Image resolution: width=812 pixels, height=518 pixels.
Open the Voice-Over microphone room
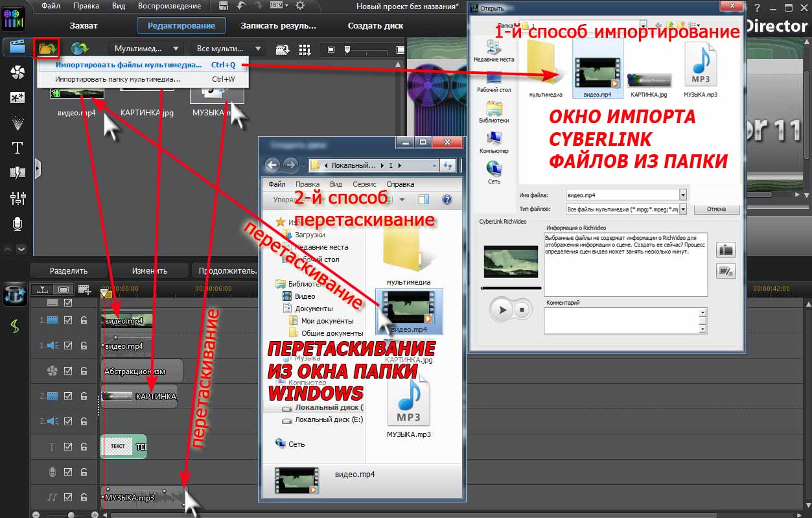pos(17,224)
